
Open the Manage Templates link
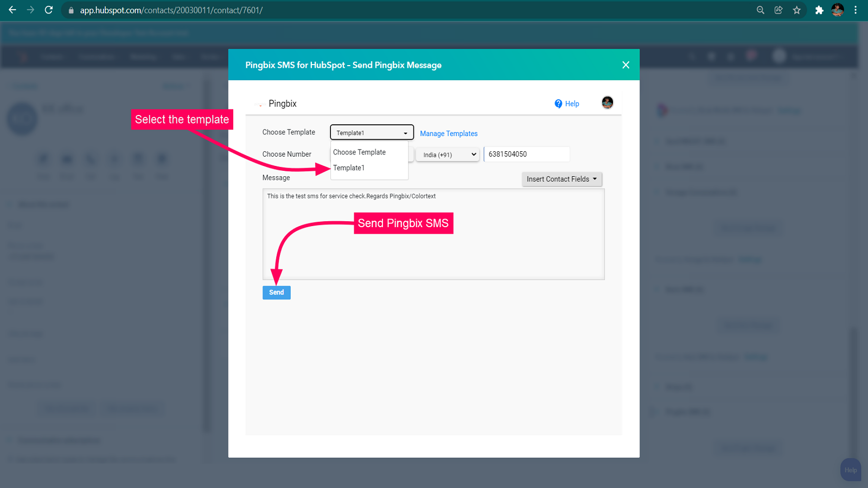click(x=449, y=133)
